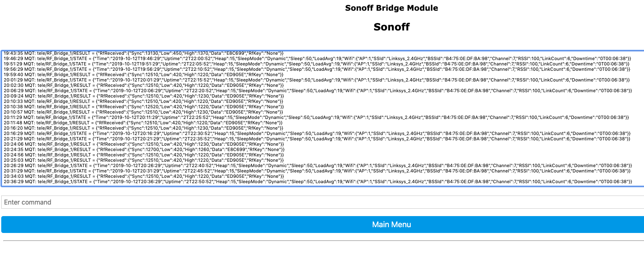Select the 19:59:40 RESULT log line
The image size is (644, 270).
(143, 74)
